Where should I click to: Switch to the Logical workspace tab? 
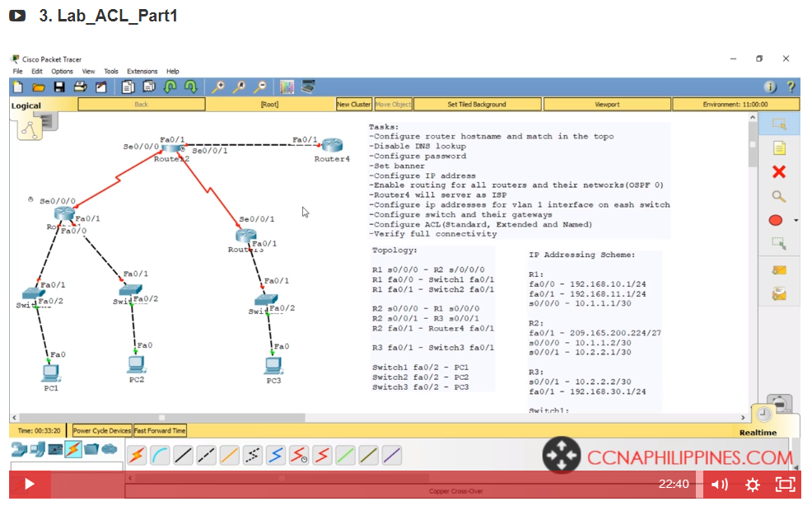pyautogui.click(x=26, y=105)
